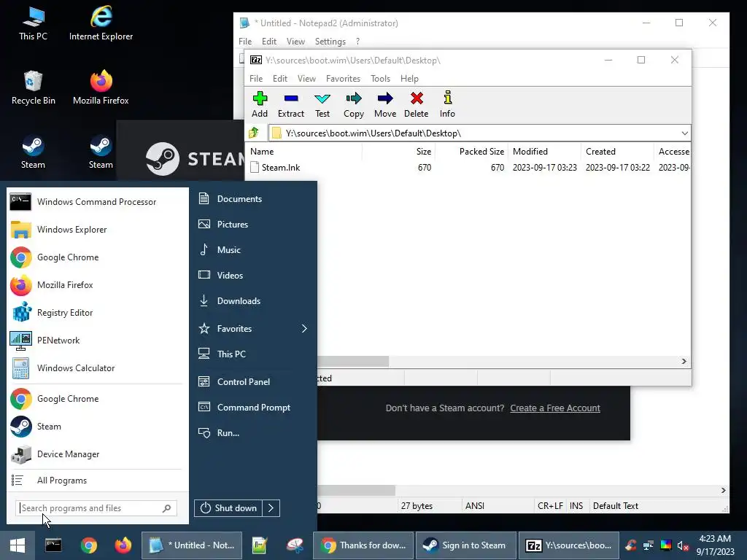Open This PC desktop icon
Viewport: 747px width, 560px height.
33,24
